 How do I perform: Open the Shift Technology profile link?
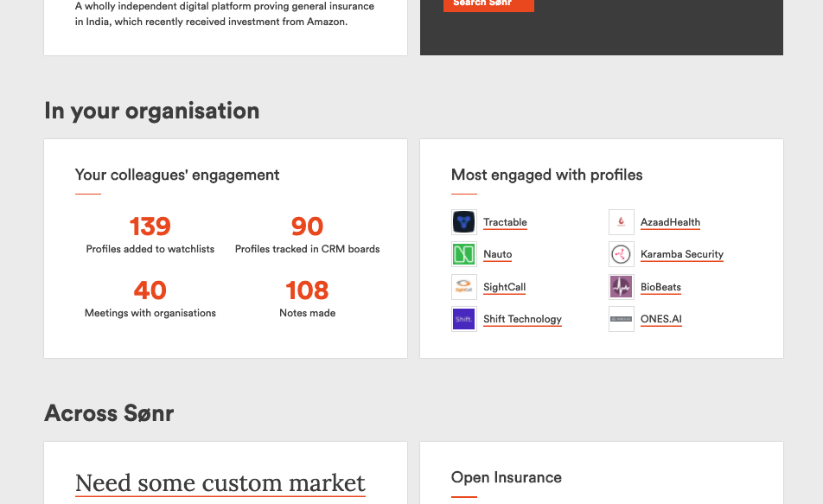pyautogui.click(x=522, y=319)
